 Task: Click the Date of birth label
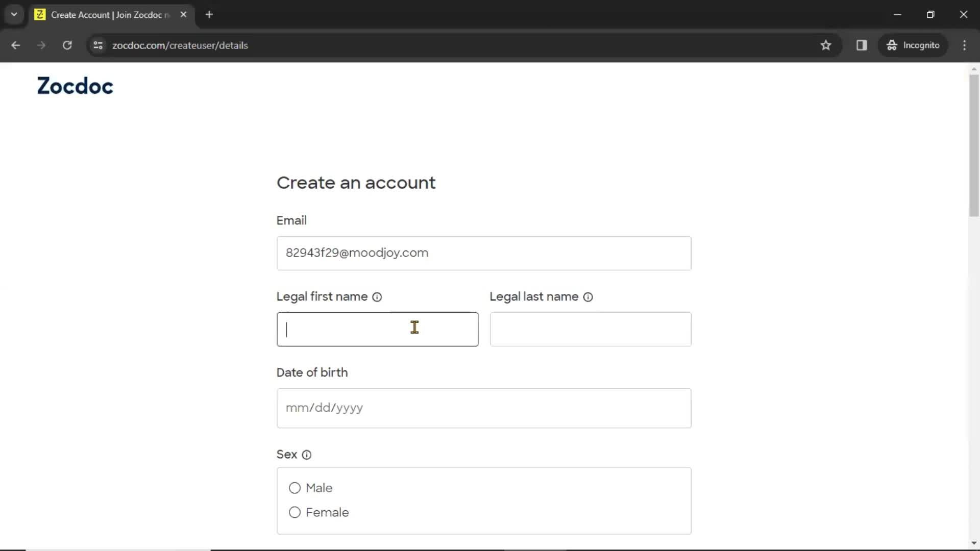[x=312, y=372]
